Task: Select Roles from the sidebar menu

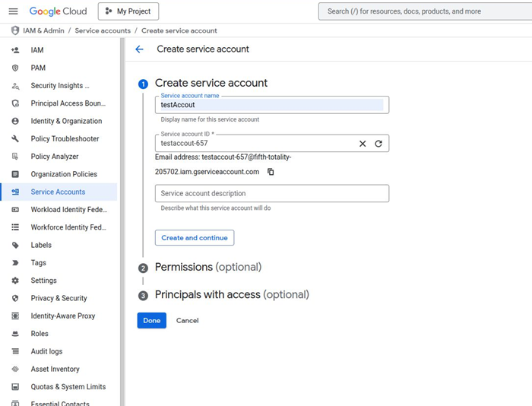Action: coord(40,334)
